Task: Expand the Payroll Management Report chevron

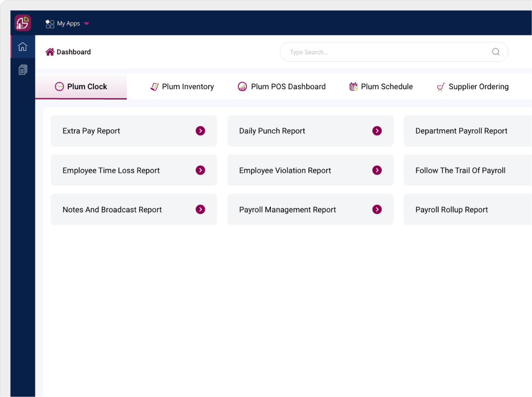Action: (x=376, y=209)
